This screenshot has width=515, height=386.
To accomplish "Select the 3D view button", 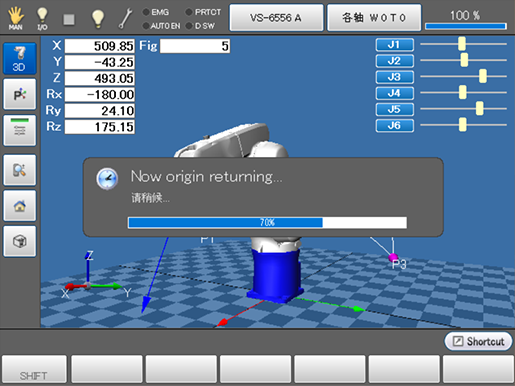I will click(20, 58).
